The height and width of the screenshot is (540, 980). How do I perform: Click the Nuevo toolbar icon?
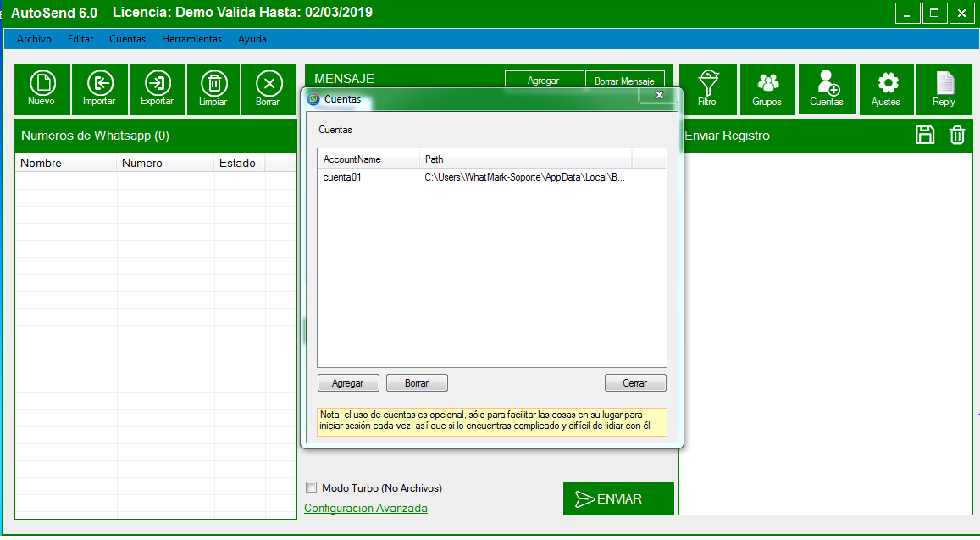[x=42, y=89]
